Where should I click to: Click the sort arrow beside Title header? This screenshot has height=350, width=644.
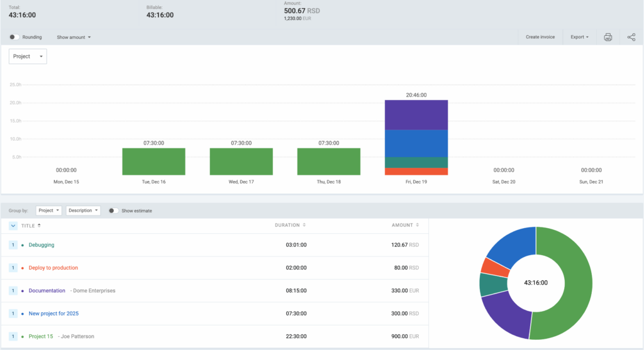39,226
